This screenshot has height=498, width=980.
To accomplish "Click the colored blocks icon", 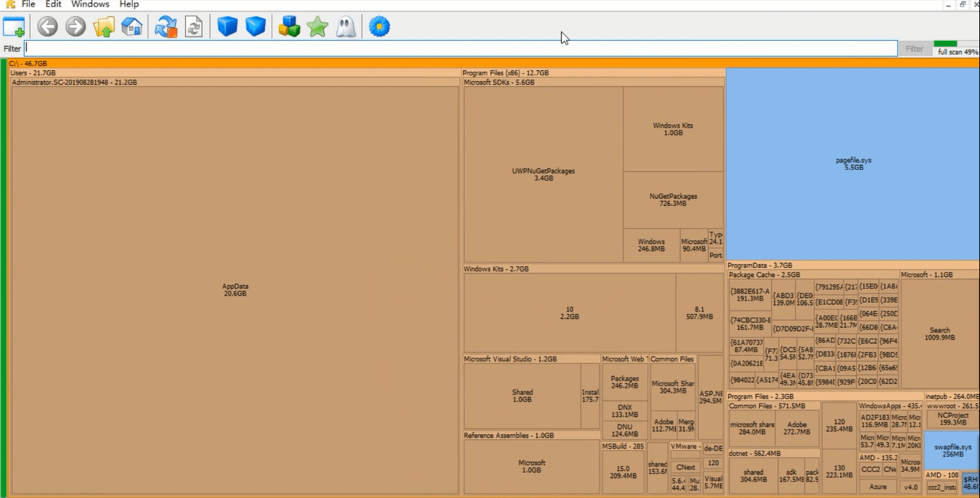I will [289, 27].
